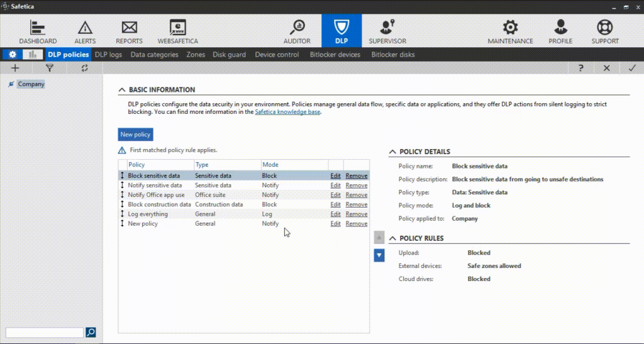The image size is (644, 344).
Task: Select the Log everything policy row
Action: [243, 214]
